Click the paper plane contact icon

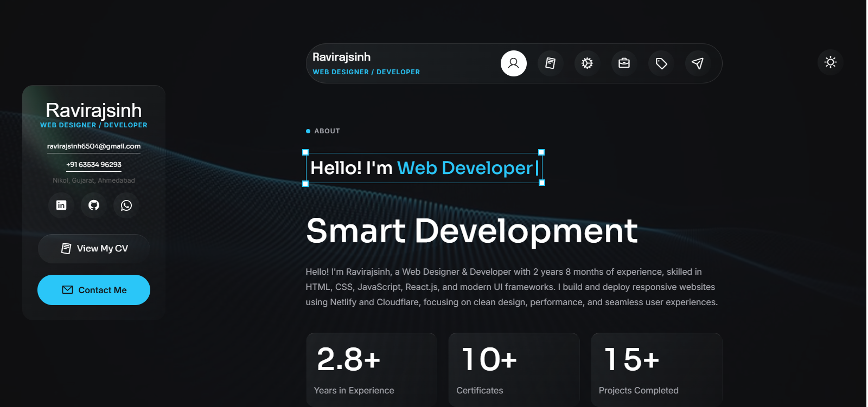tap(698, 63)
